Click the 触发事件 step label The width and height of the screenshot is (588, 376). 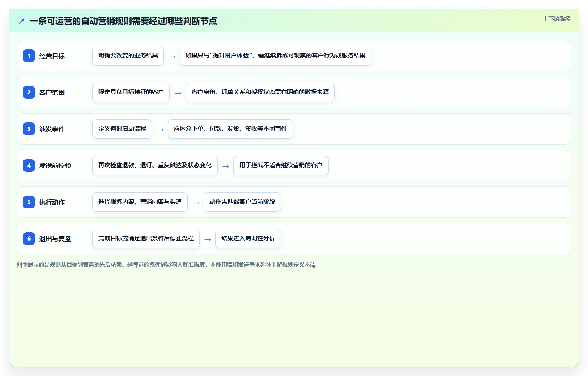(52, 129)
